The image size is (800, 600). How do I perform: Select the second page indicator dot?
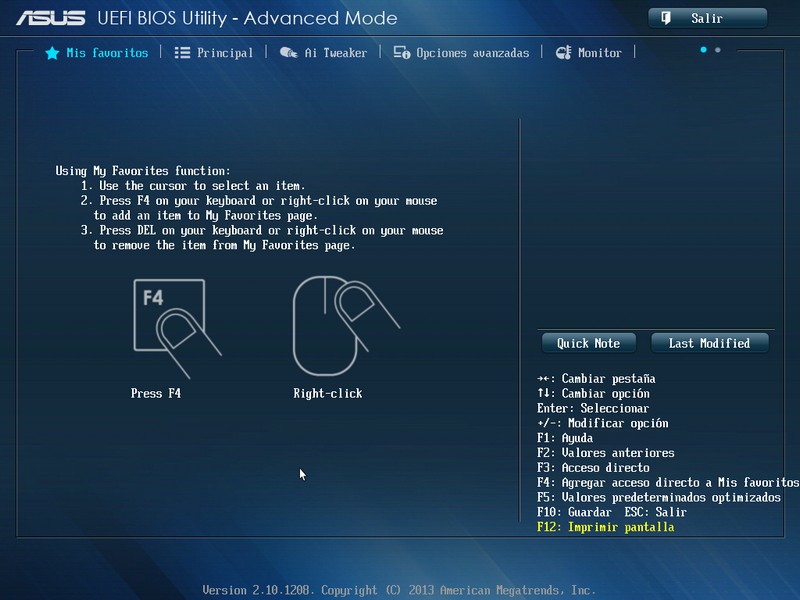718,50
